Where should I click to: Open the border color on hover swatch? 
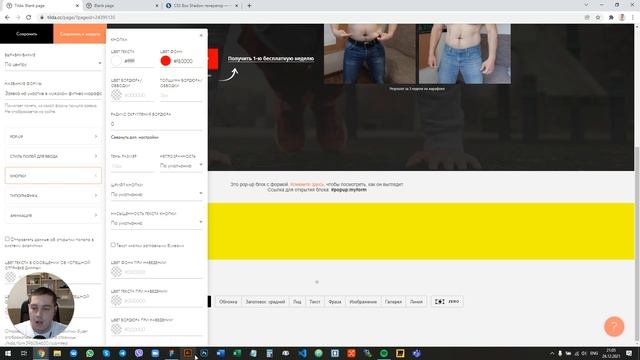pos(116,329)
